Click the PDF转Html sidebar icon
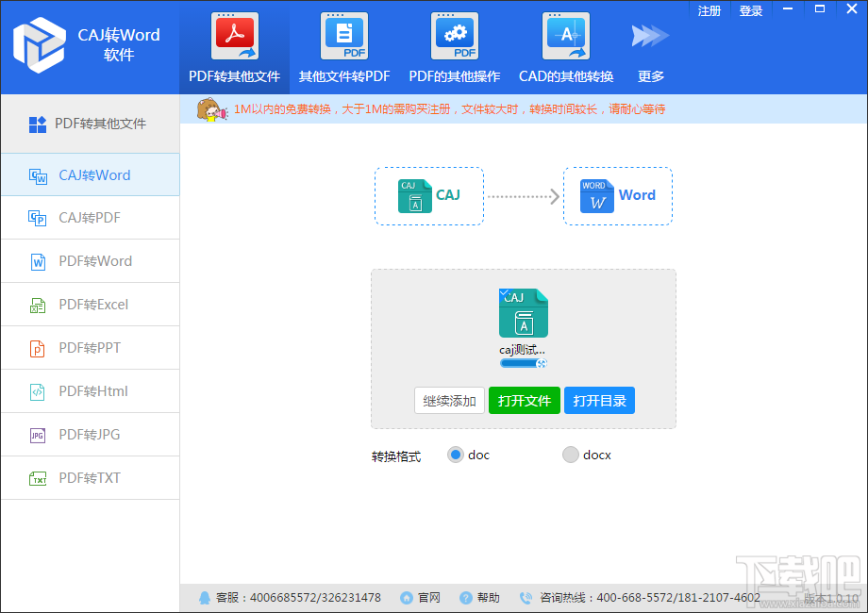 pos(38,391)
